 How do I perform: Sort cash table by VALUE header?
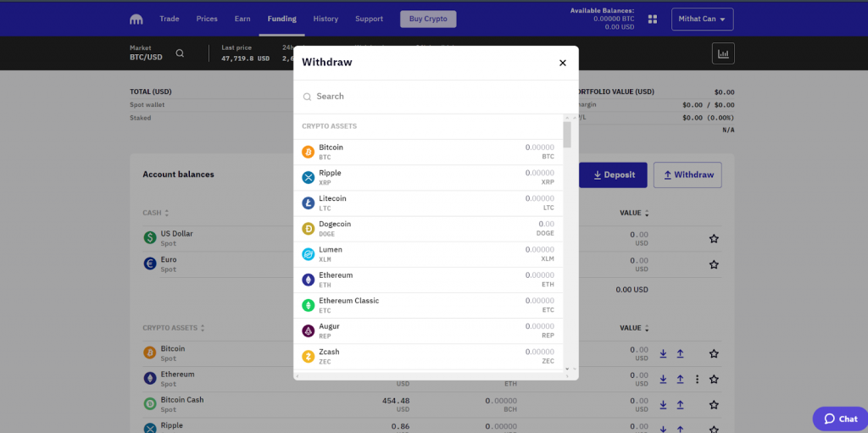(634, 213)
